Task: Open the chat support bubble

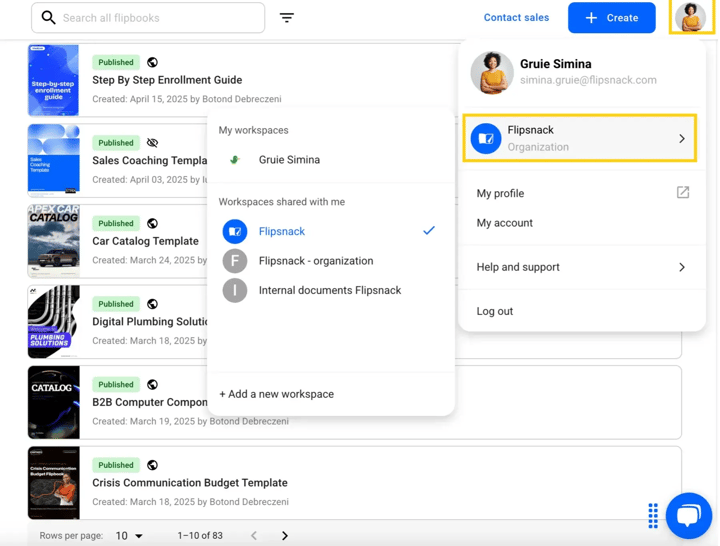Action: point(689,515)
